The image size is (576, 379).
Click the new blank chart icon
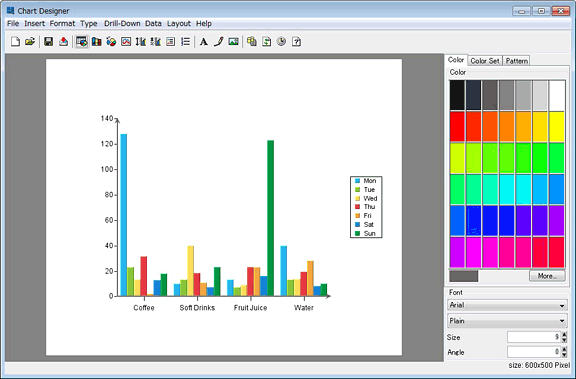click(x=15, y=41)
